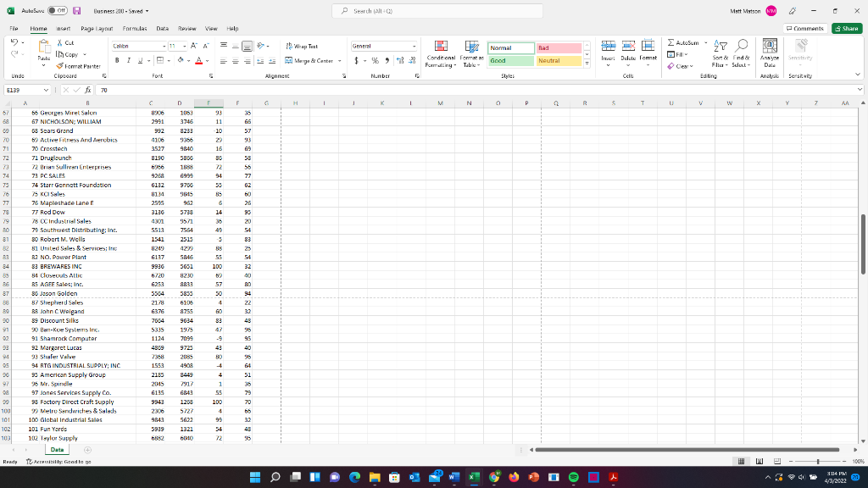Toggle Align text left
This screenshot has width=868, height=488.
point(223,61)
